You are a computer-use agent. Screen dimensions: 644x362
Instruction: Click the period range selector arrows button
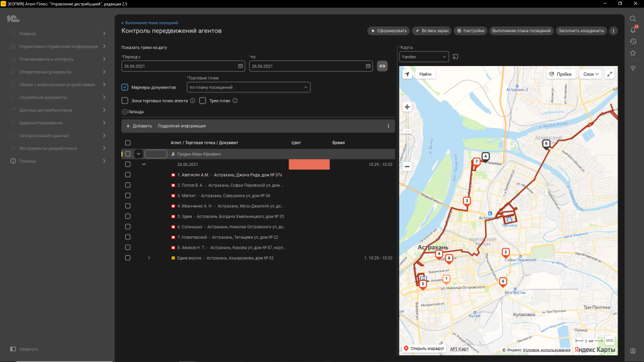click(382, 66)
